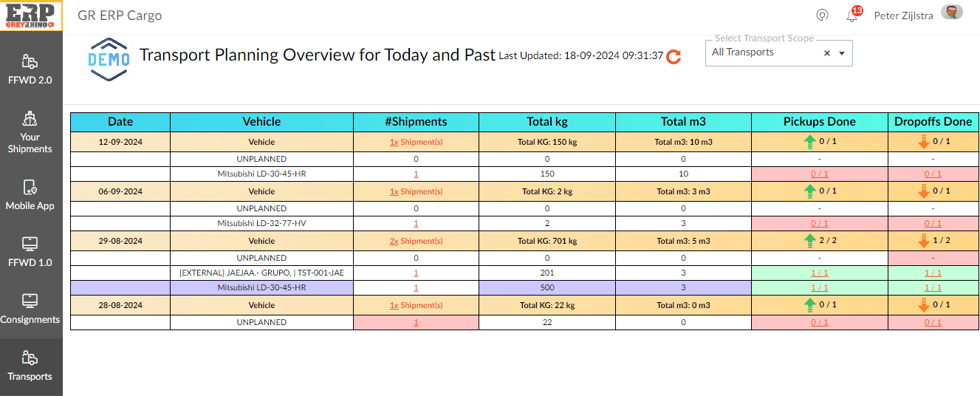The height and width of the screenshot is (396, 980).
Task: Open the 2x Shipment(s) link for 29-08-2024
Action: coord(416,241)
